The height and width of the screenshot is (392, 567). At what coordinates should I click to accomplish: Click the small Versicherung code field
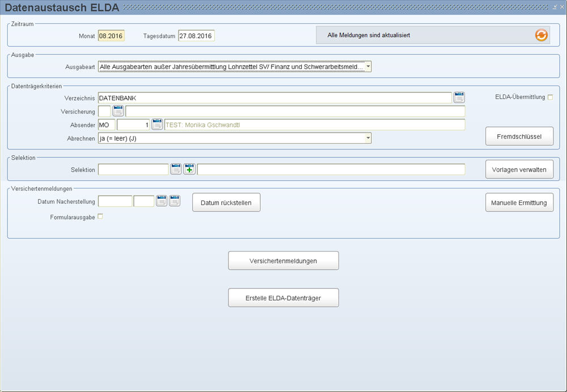coord(104,111)
